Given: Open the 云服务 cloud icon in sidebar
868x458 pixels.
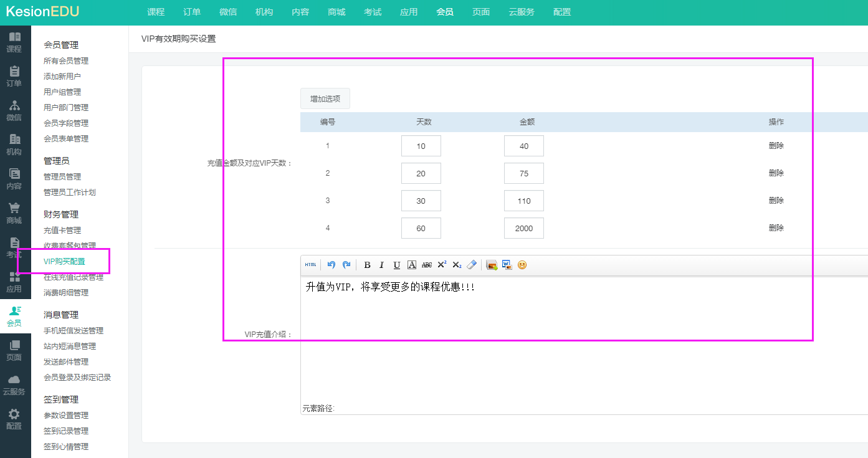Looking at the screenshot, I should click(14, 384).
